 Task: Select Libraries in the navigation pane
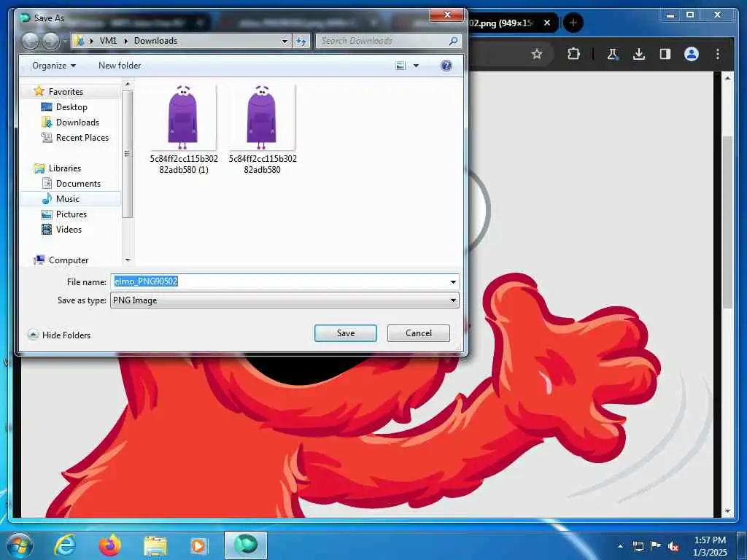tap(65, 168)
